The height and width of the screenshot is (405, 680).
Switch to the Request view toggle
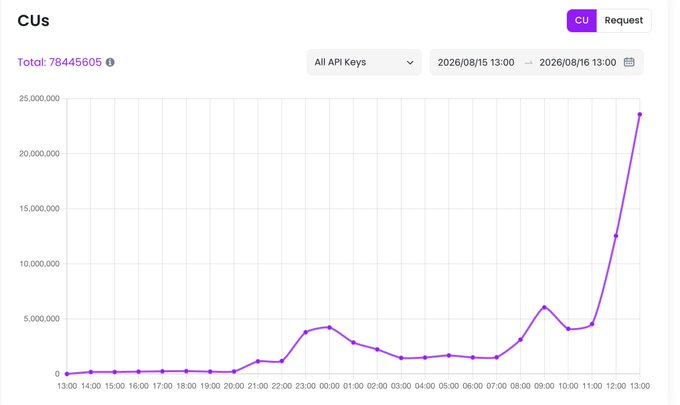point(624,20)
